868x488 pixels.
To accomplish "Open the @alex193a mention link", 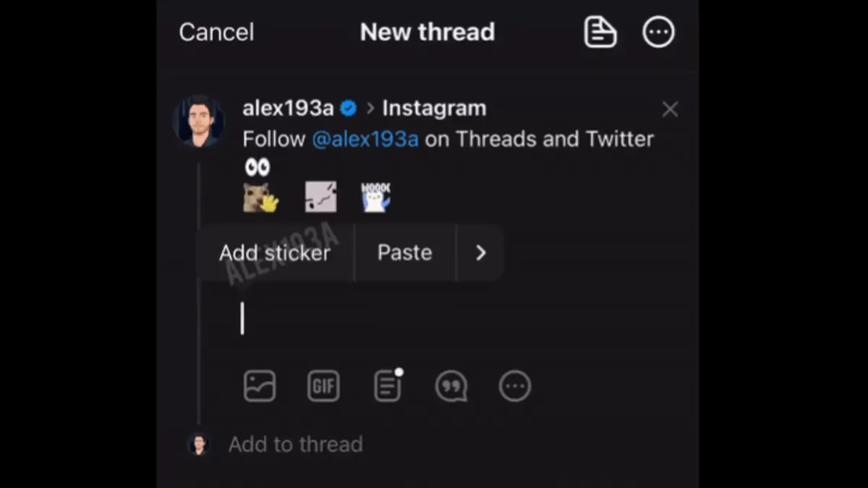I will 365,139.
